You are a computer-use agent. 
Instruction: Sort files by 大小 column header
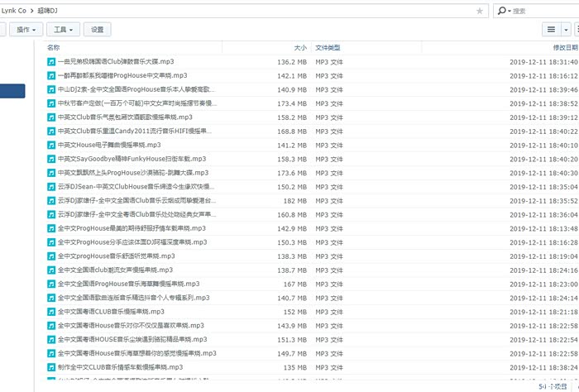pos(299,48)
